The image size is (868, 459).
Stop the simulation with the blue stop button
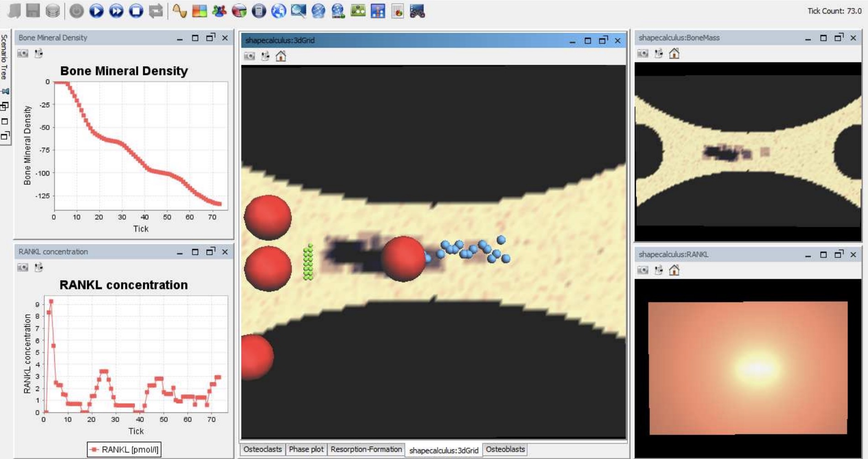click(136, 11)
